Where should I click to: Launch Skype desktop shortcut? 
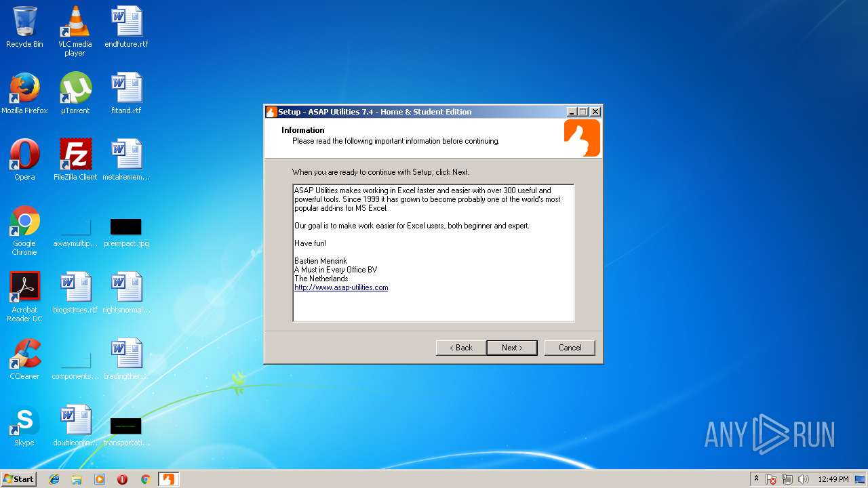24,426
